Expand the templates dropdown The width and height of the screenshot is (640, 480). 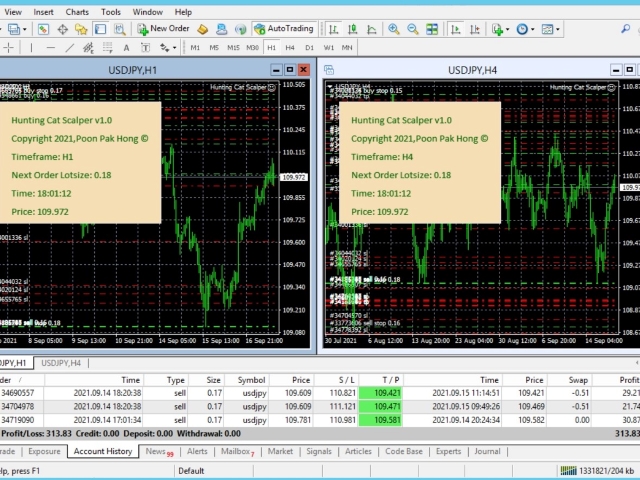click(558, 29)
